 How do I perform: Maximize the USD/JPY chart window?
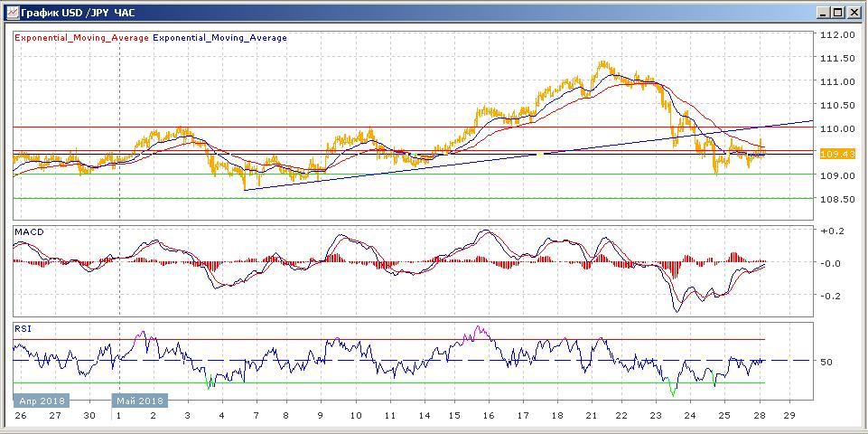click(x=837, y=12)
